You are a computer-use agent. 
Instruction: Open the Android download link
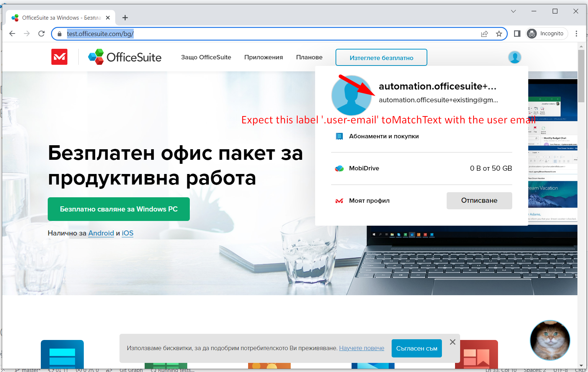(101, 233)
